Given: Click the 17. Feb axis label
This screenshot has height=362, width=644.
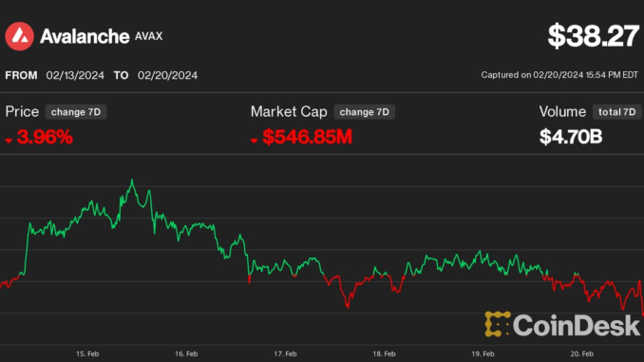Looking at the screenshot, I should click(285, 353).
